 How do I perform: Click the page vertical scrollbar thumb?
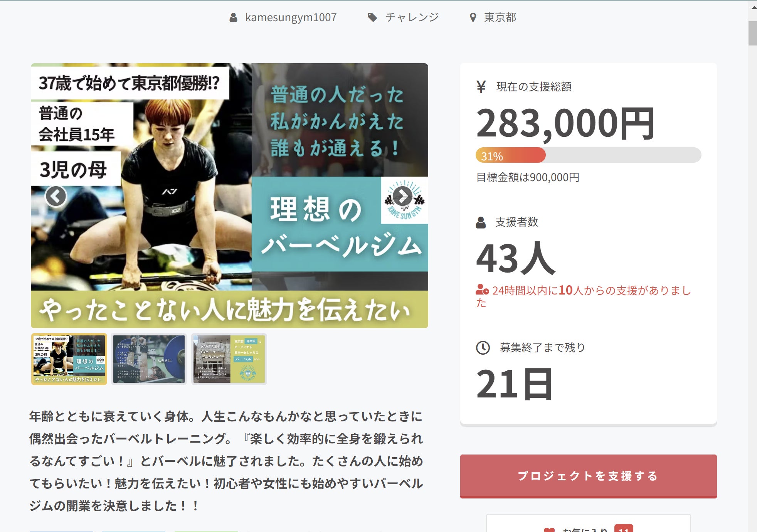coord(752,34)
